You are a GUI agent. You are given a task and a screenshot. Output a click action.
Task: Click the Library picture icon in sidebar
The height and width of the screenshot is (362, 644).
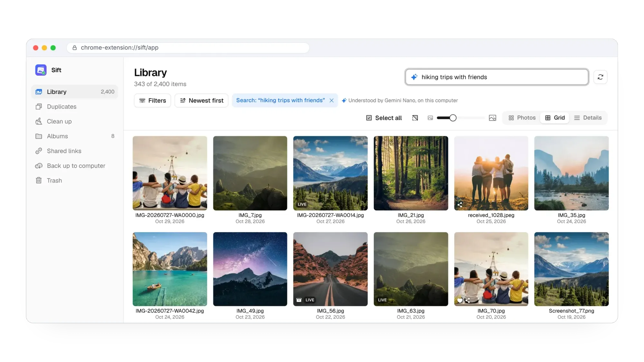point(39,92)
